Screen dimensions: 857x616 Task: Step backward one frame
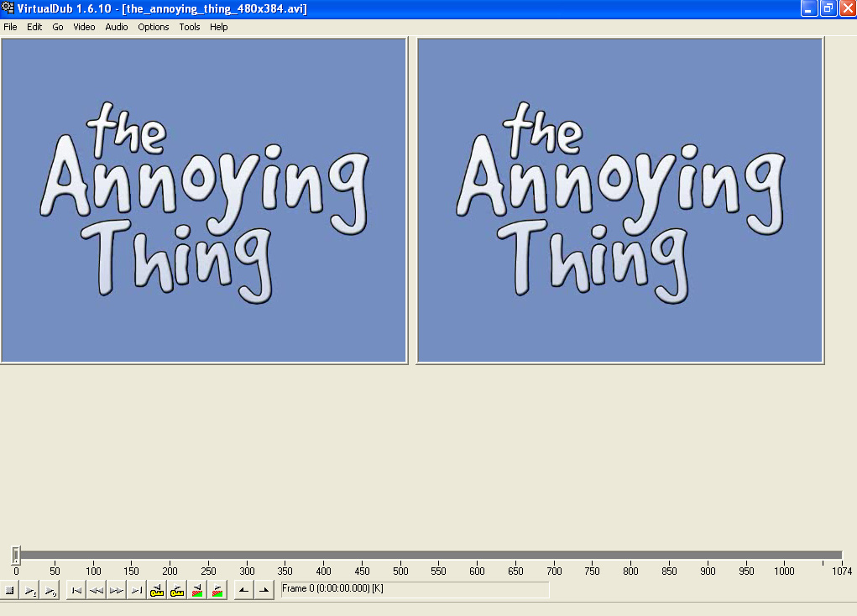[97, 590]
